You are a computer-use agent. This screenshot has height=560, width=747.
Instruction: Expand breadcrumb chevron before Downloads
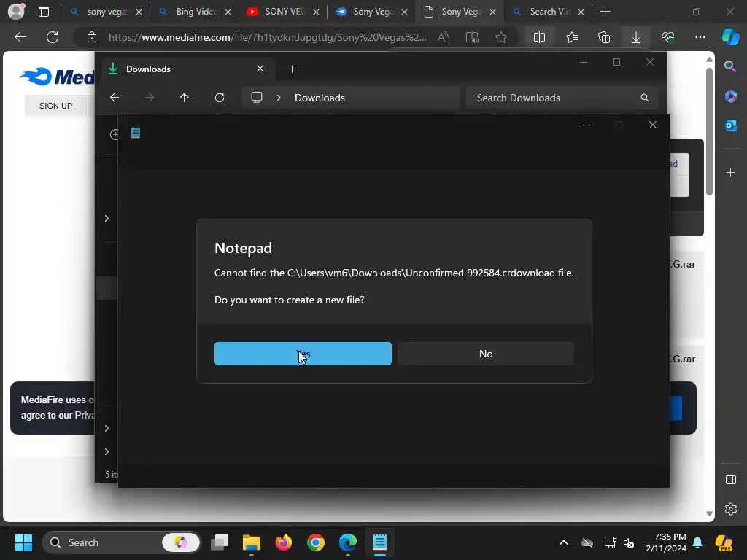click(279, 98)
